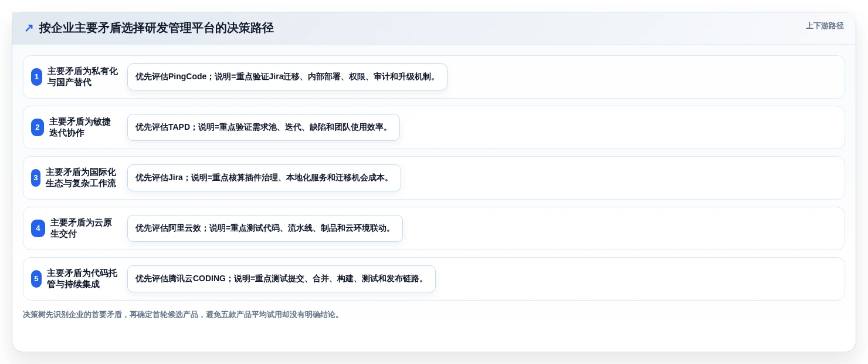
Task: Click step badge number 2
Action: [38, 127]
